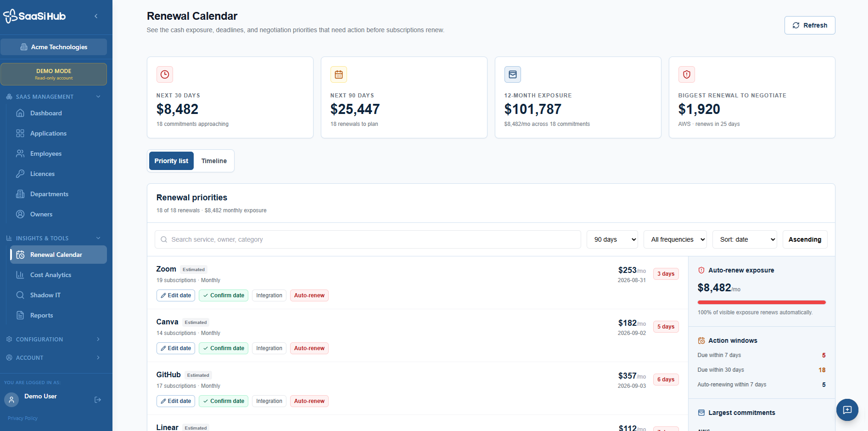This screenshot has height=431, width=868.
Task: Click the Acme Technologies organization selector
Action: [x=54, y=47]
